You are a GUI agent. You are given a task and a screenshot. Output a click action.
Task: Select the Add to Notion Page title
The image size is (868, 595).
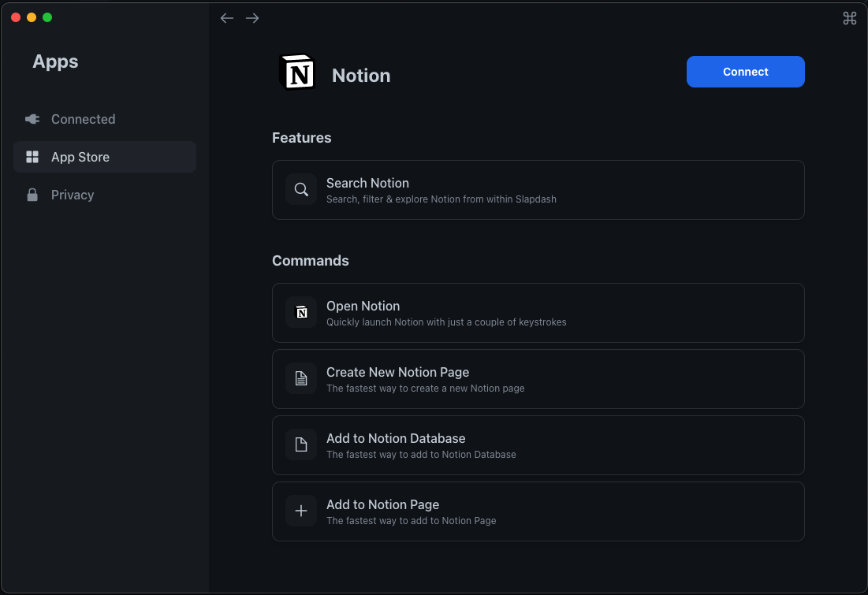tap(382, 505)
